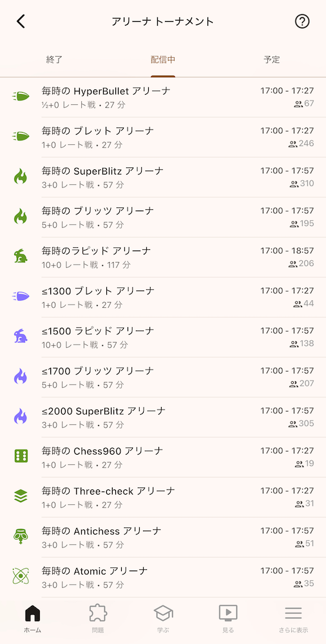This screenshot has height=644, width=326.
Task: Select the 配信中 tab
Action: coord(163,59)
